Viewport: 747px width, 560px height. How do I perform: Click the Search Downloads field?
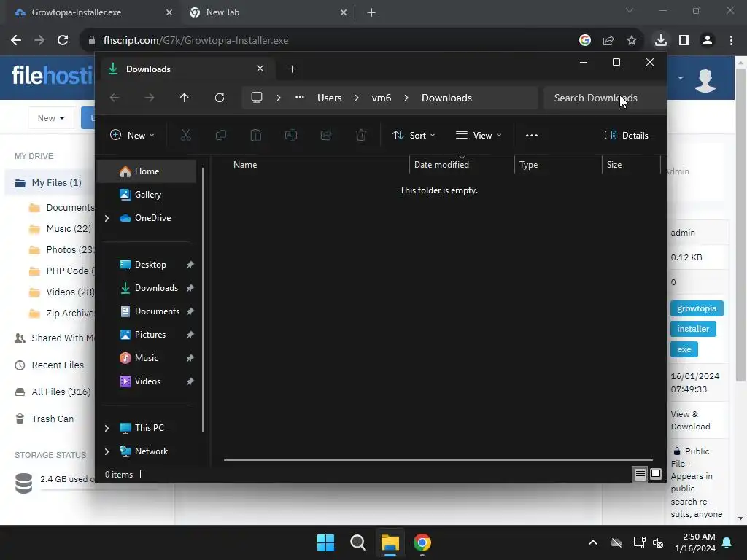604,98
